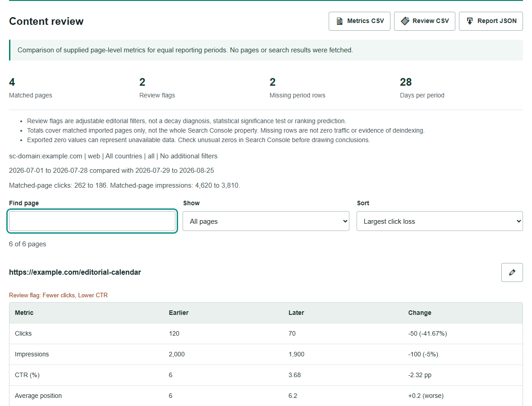Click the 'Review flag: Fewer clicks, Lower CTR' text
Image resolution: width=532 pixels, height=406 pixels.
click(x=58, y=295)
